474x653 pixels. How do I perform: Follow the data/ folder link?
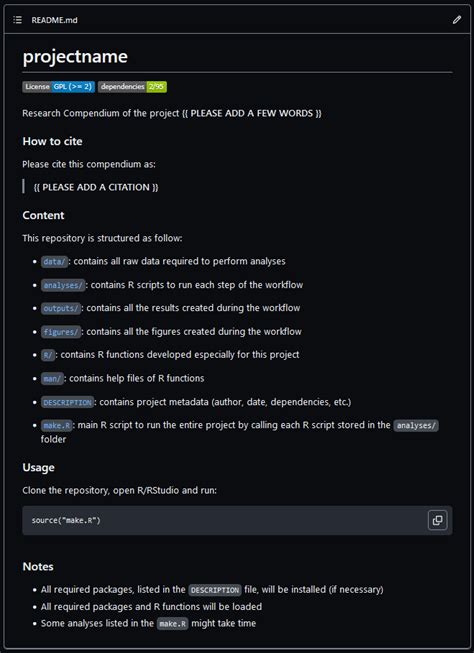tap(54, 262)
